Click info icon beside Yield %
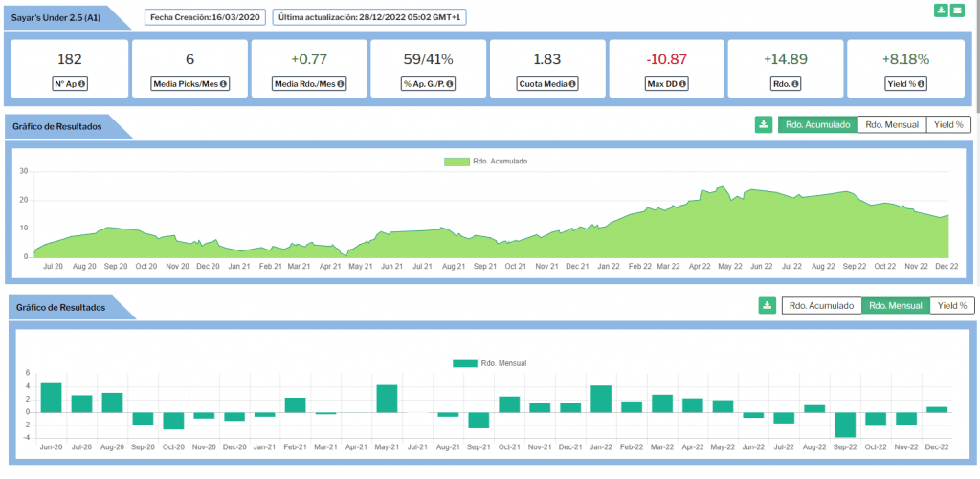980x479 pixels. 924,84
